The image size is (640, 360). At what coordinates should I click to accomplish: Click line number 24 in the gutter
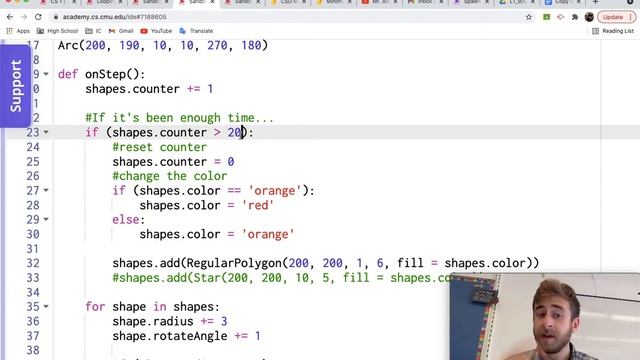[33, 147]
